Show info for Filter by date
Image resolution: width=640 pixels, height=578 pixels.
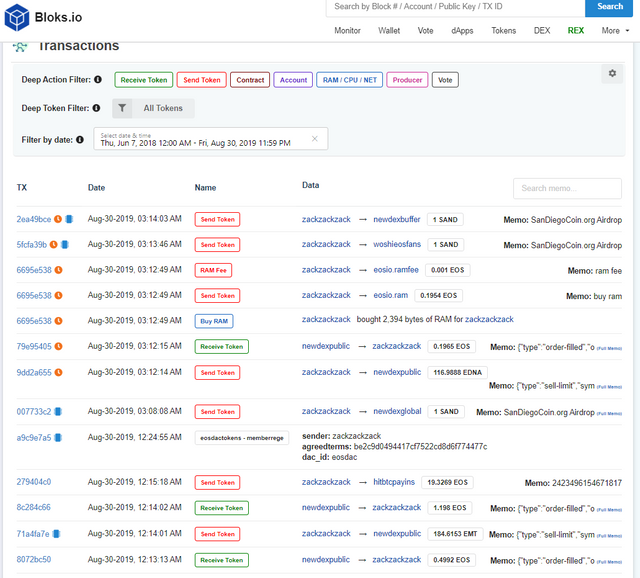pyautogui.click(x=80, y=140)
